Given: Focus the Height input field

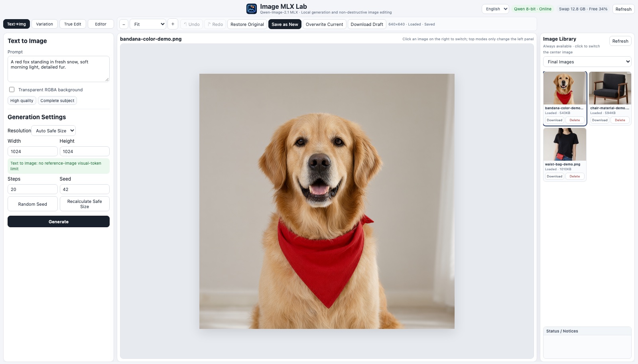Looking at the screenshot, I should coord(85,152).
